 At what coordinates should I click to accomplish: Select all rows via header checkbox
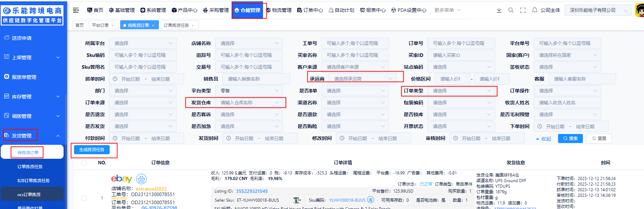point(84,163)
